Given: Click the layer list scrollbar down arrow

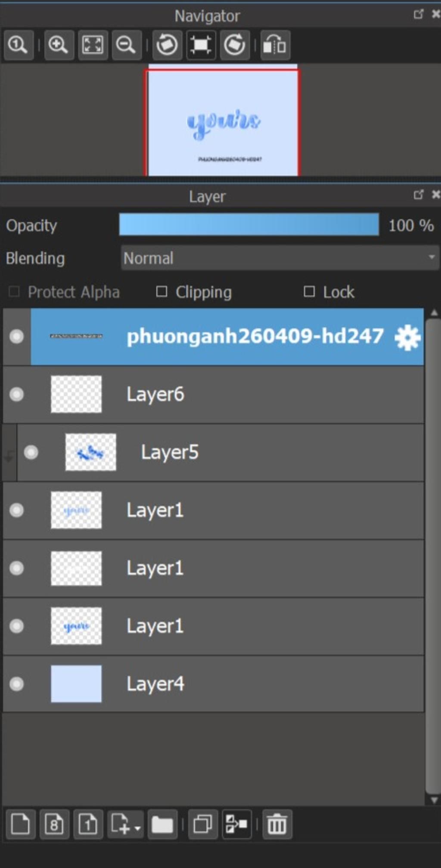Looking at the screenshot, I should [434, 800].
